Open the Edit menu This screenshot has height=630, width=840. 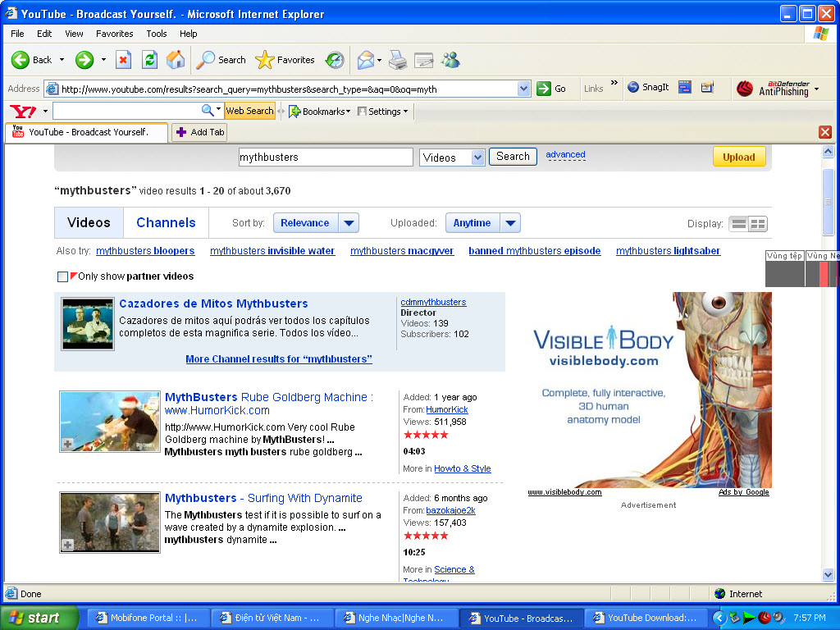[x=44, y=33]
